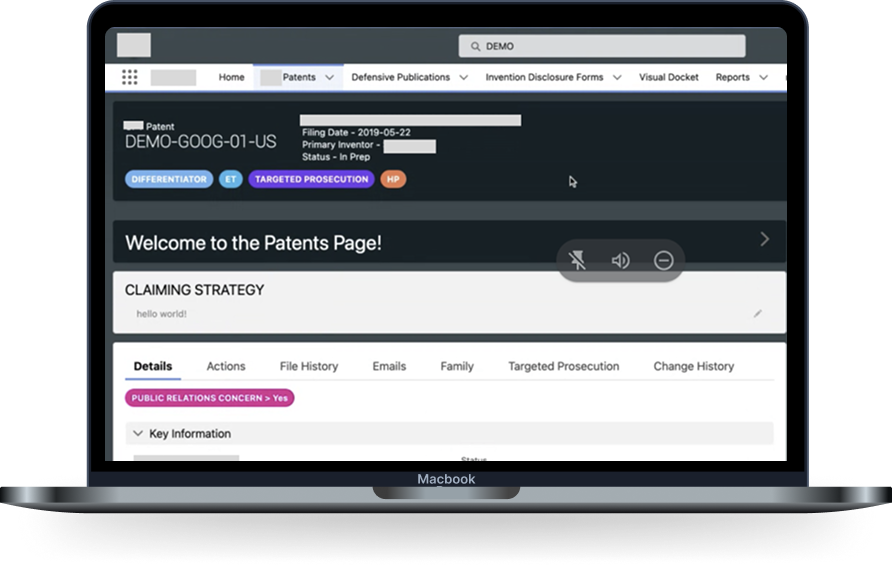Click the DIFFERENTIATOR badge
The height and width of the screenshot is (567, 893).
[x=169, y=179]
